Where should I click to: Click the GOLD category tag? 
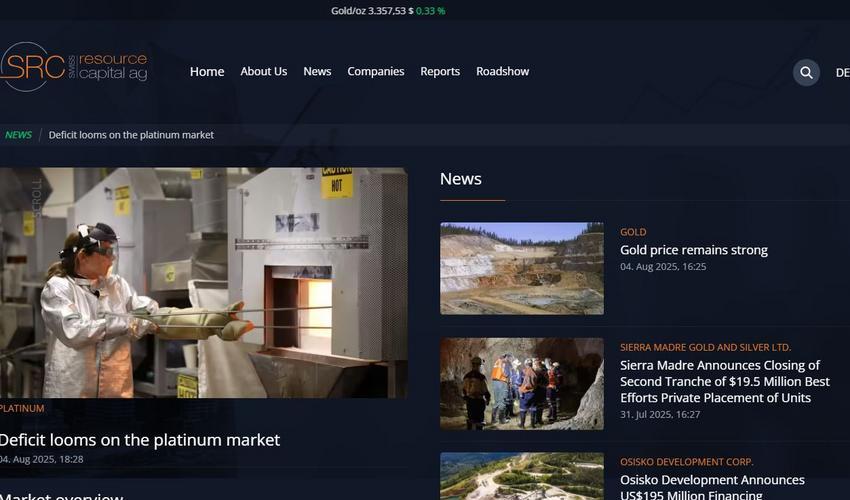[x=633, y=232]
